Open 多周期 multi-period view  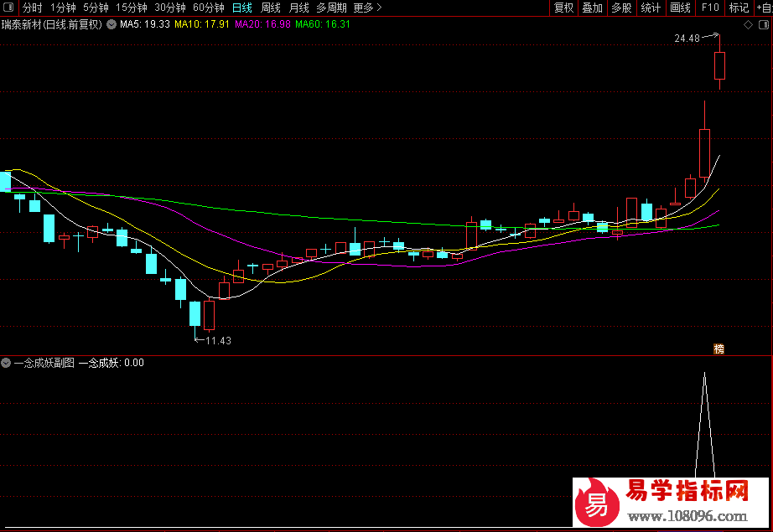click(331, 8)
